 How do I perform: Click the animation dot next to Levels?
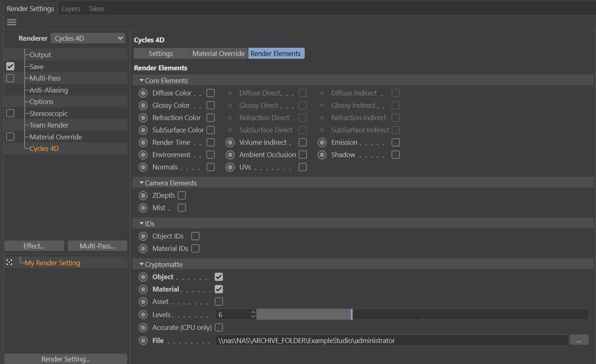point(143,315)
